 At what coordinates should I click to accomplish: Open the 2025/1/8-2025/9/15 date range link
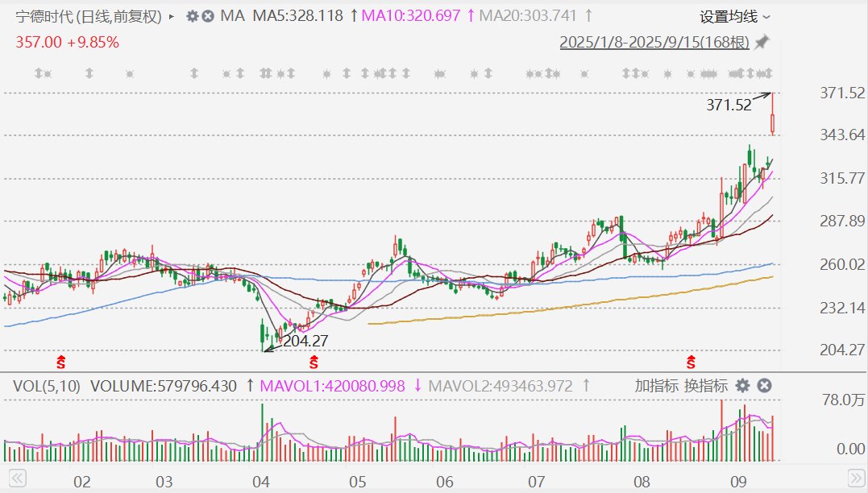(654, 42)
